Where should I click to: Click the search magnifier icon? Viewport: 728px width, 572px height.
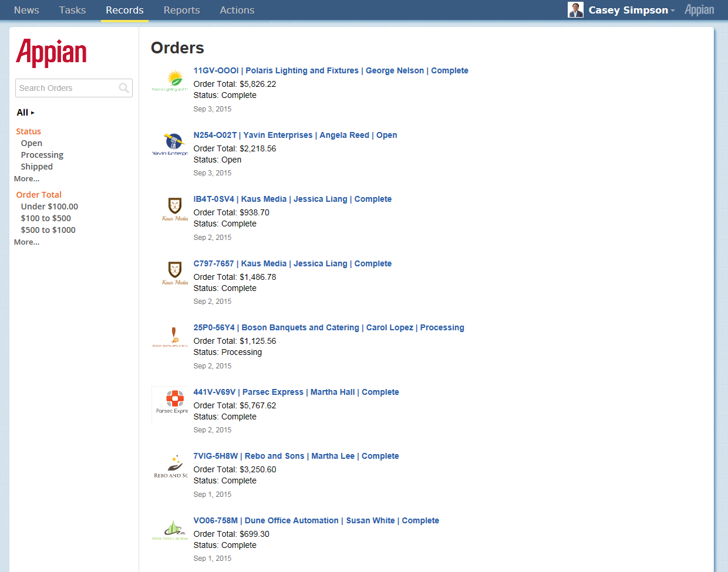[x=124, y=88]
